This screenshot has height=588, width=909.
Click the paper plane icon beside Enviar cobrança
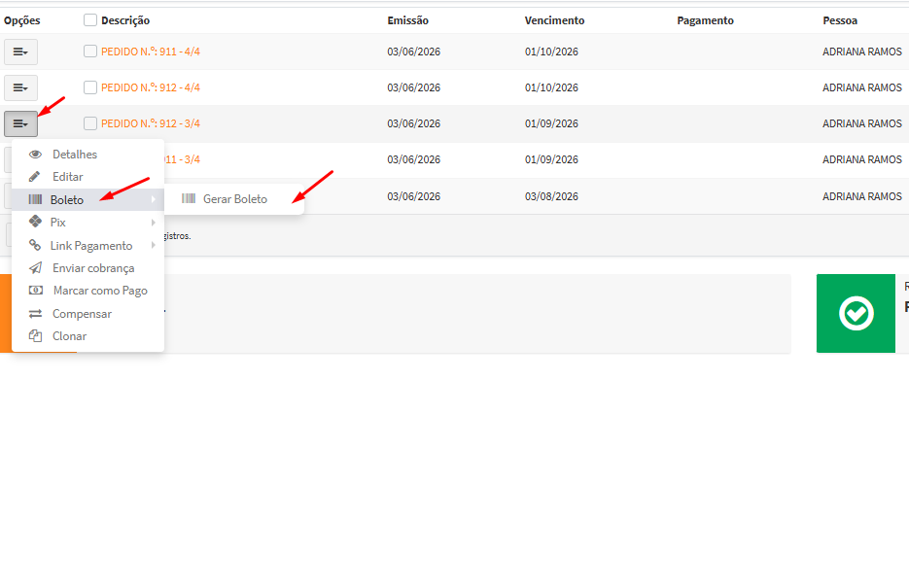[x=35, y=267]
